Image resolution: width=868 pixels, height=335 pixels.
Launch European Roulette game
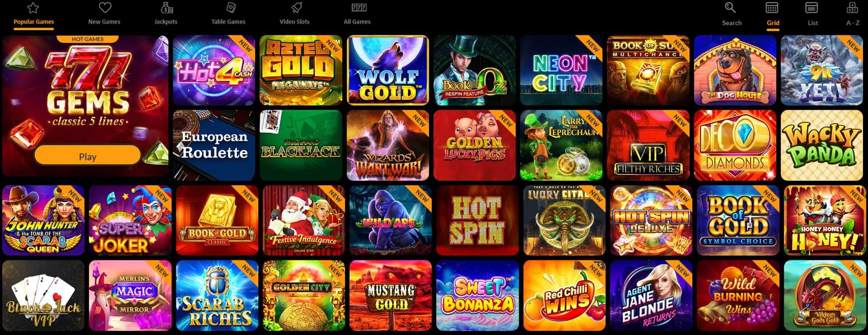(x=214, y=145)
